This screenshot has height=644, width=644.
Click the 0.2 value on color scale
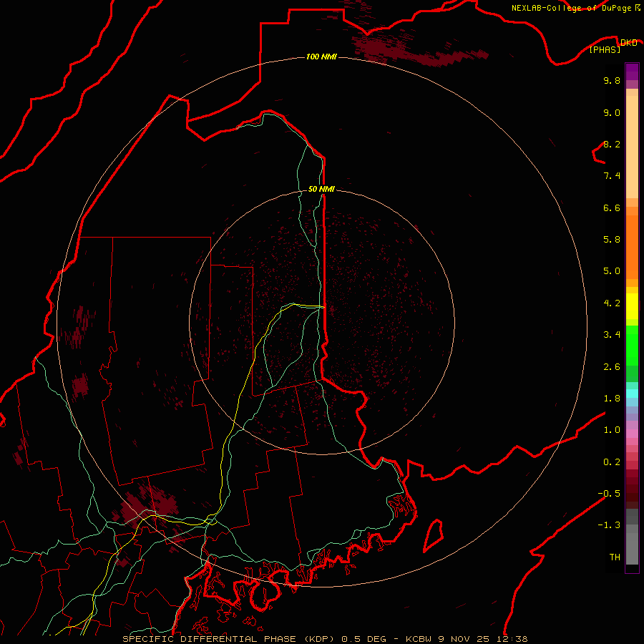pyautogui.click(x=612, y=462)
